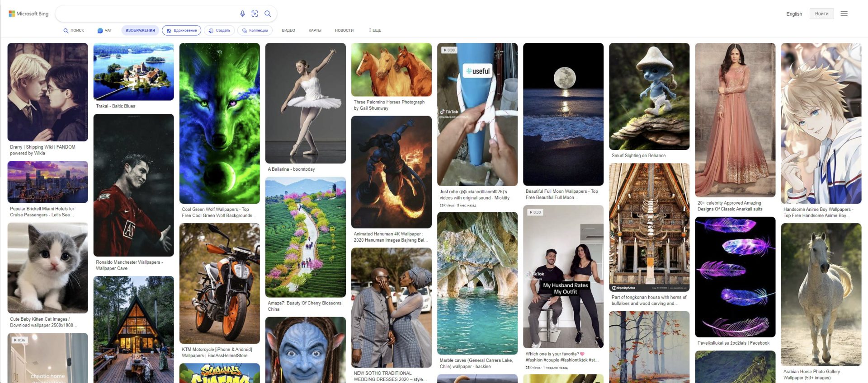The width and height of the screenshot is (868, 383).
Task: Click the magnifying glass search button
Action: click(x=268, y=14)
